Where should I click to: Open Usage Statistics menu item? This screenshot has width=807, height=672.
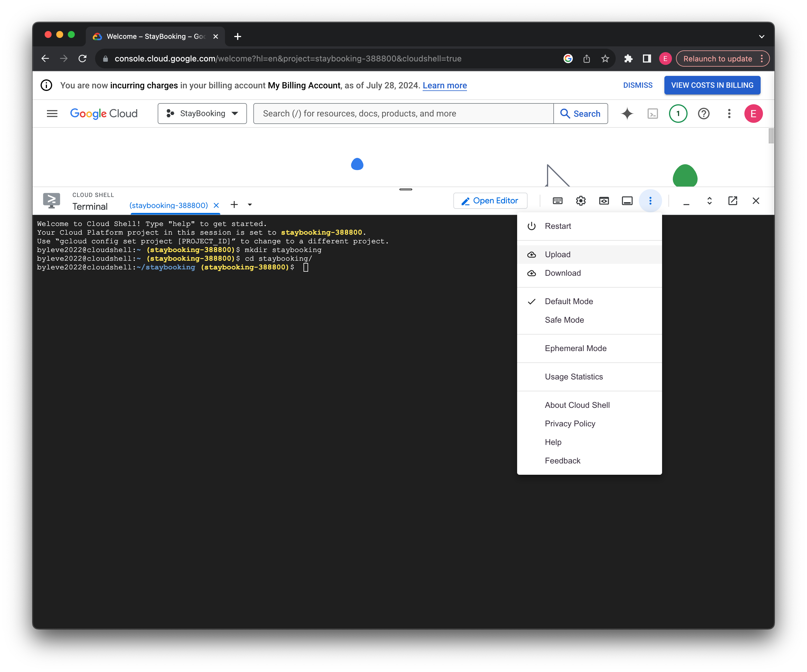(x=574, y=377)
